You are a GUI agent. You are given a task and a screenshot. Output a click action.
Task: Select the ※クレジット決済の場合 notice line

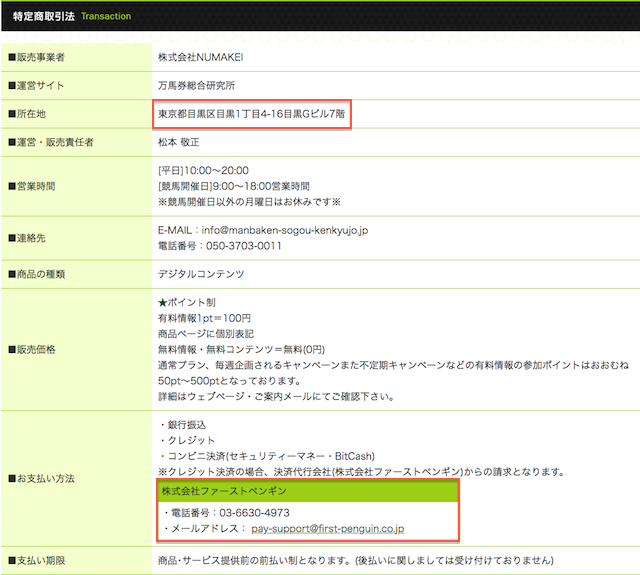(362, 472)
